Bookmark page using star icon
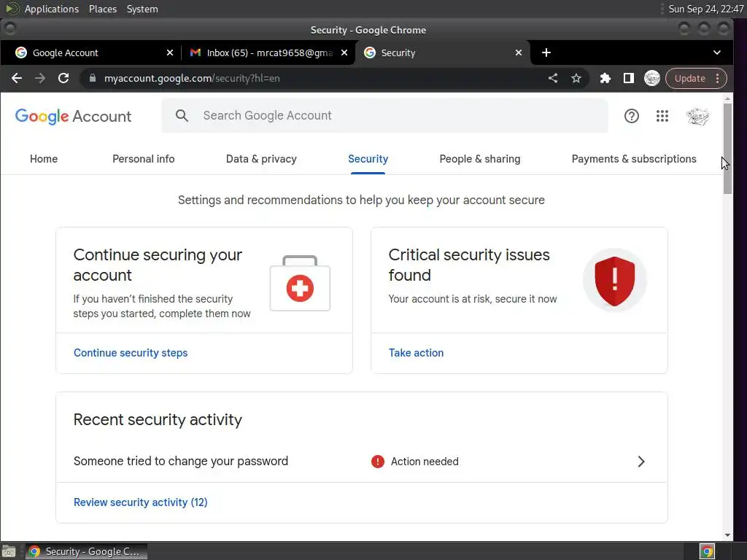Image resolution: width=747 pixels, height=560 pixels. 576,78
